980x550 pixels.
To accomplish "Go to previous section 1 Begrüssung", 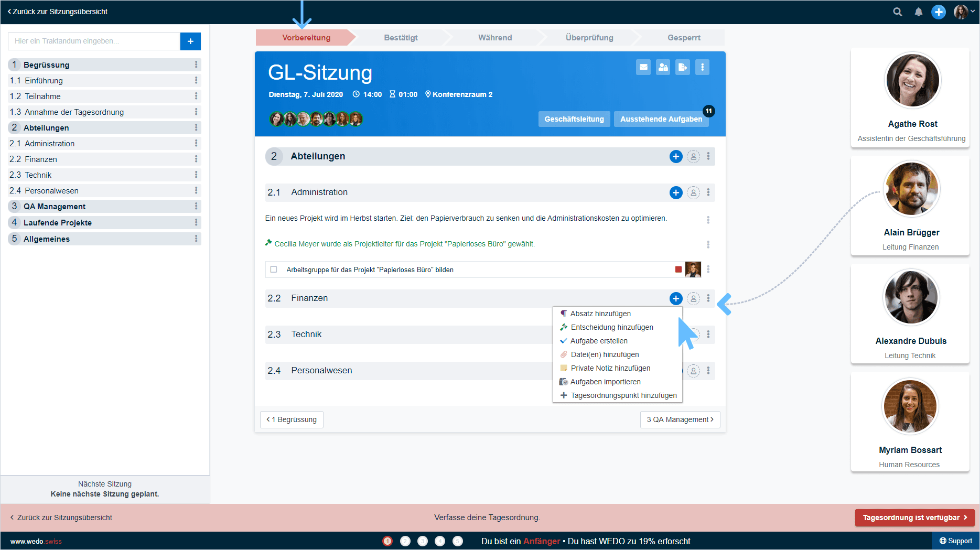I will click(292, 419).
